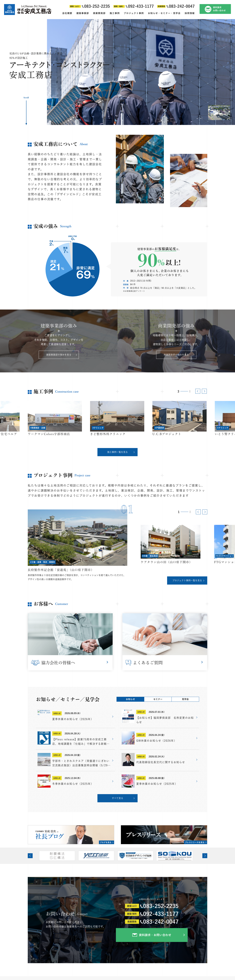
Task: Click the previous arrow of the 施工事例 carousel
Action: (198, 391)
